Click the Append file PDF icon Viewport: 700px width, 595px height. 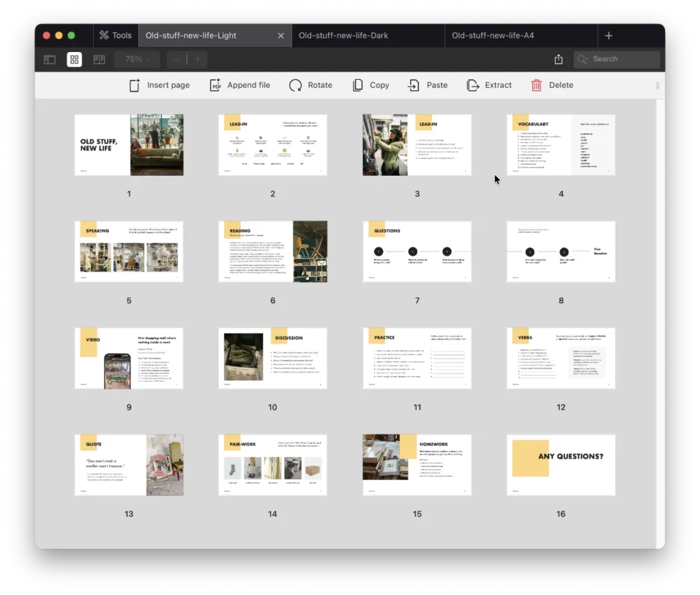pyautogui.click(x=216, y=85)
